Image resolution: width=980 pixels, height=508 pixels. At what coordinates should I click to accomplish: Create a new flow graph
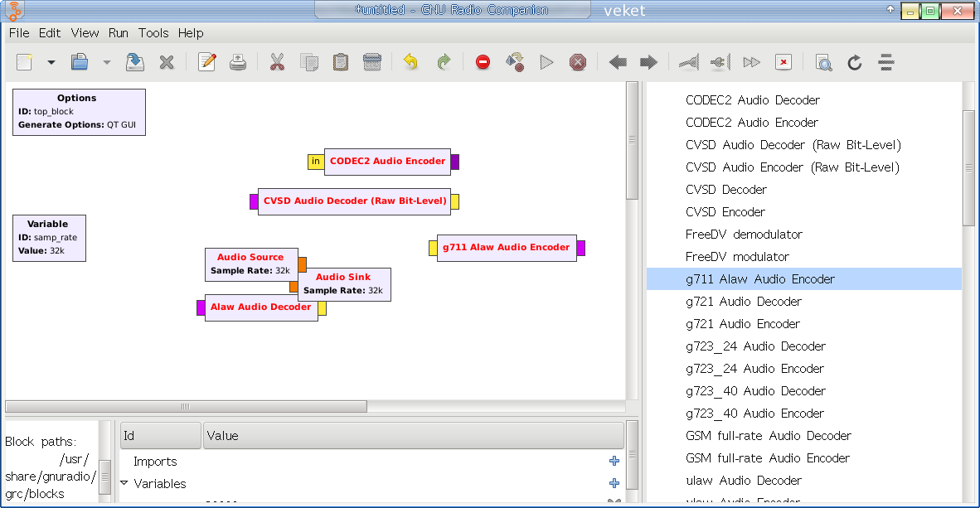click(x=24, y=62)
